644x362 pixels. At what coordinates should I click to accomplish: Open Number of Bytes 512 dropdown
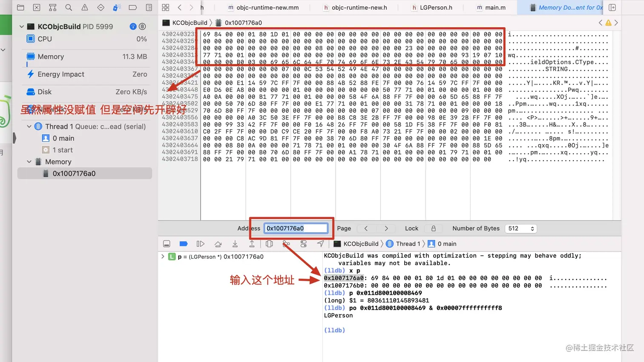(521, 228)
